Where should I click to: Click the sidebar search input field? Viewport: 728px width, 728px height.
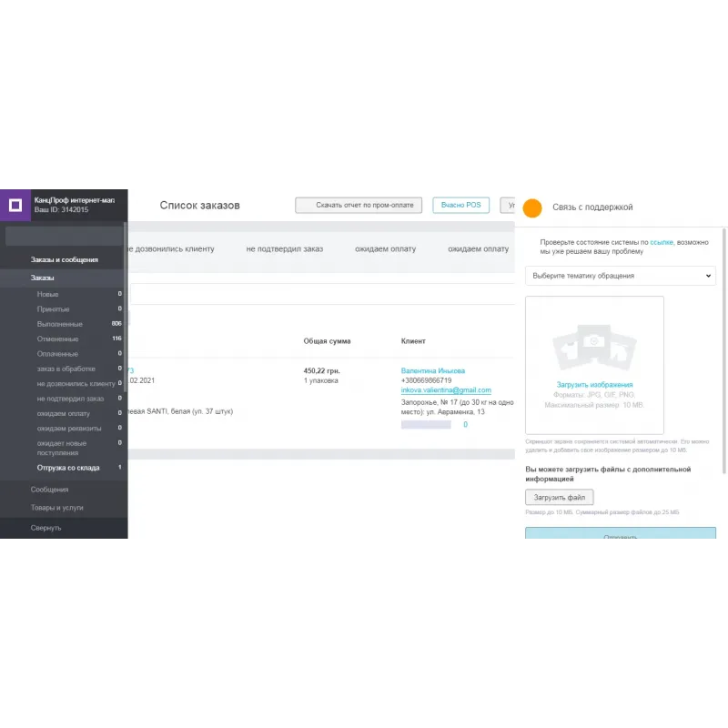[62, 237]
